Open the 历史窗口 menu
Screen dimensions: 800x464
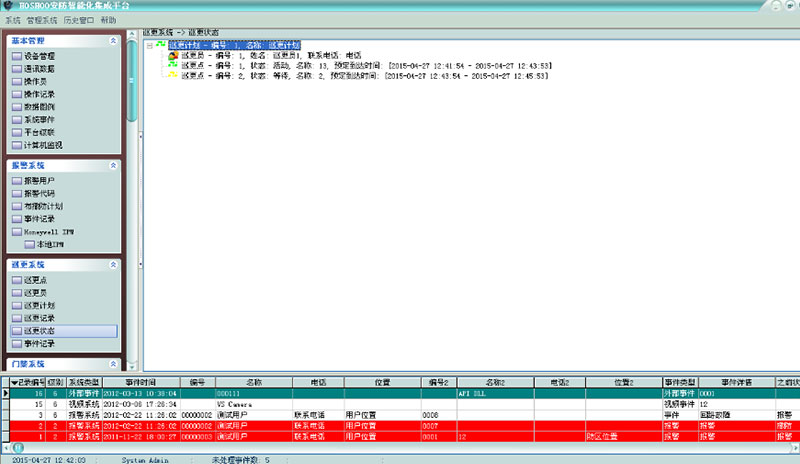click(77, 20)
